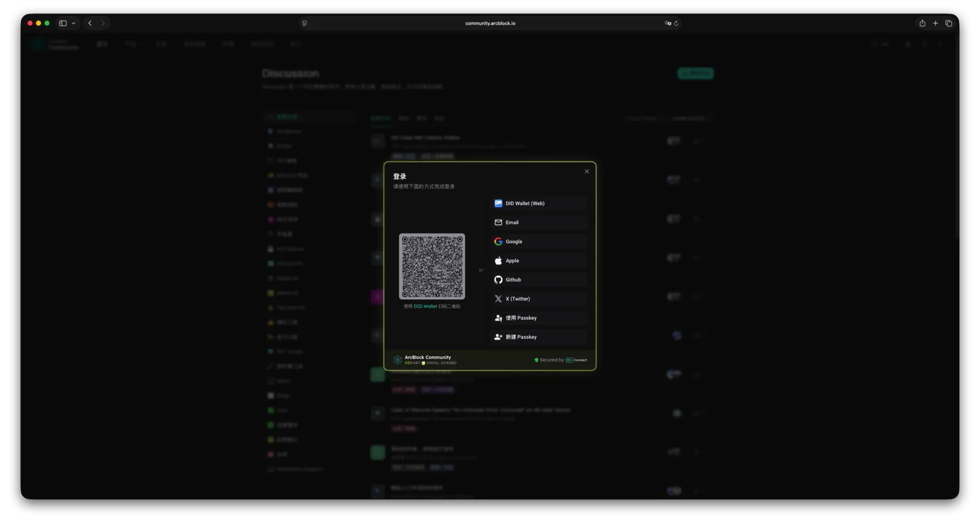Expand the tab group dropdown arrow beside sidebar icon
The width and height of the screenshot is (980, 527).
click(73, 23)
